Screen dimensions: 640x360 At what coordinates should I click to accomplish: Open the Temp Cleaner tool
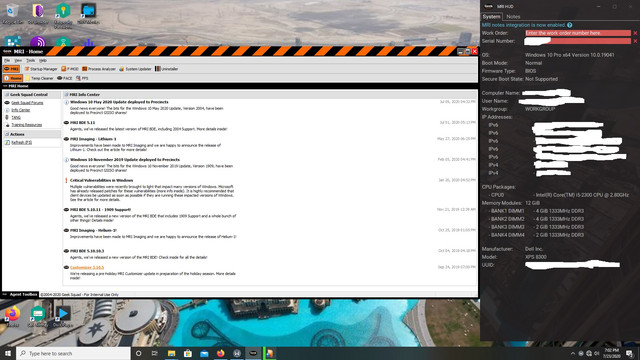pos(39,78)
